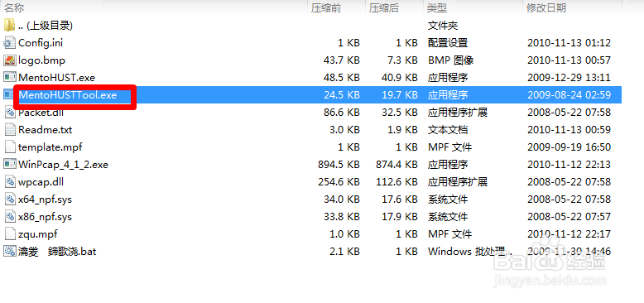Click the logo.bmp image icon
This screenshot has width=644, height=303.
click(x=9, y=60)
